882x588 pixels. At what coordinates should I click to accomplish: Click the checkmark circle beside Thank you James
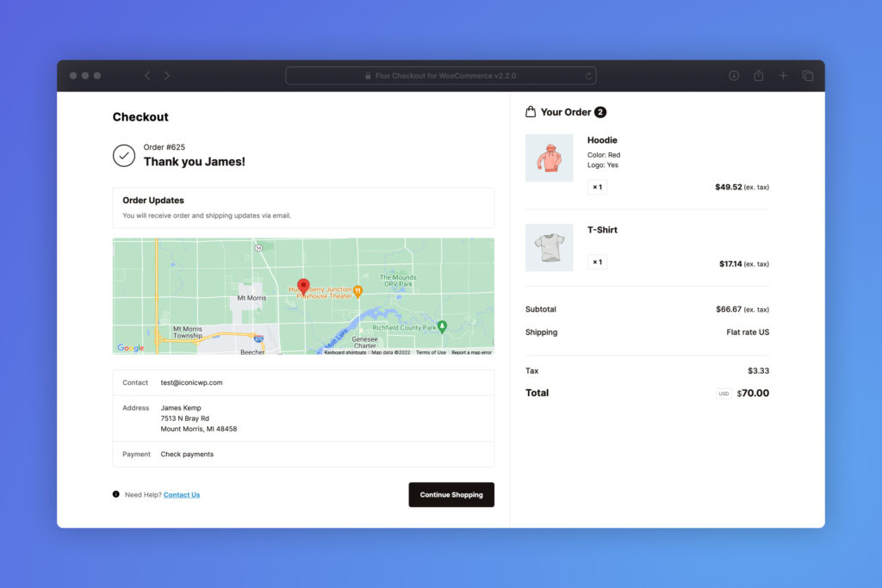pos(125,155)
